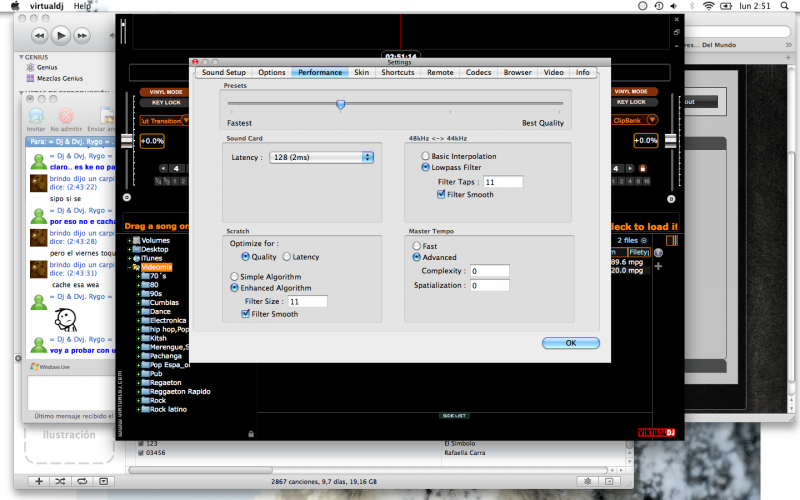800x500 pixels.
Task: Open the virtualdj menu
Action: (46, 6)
